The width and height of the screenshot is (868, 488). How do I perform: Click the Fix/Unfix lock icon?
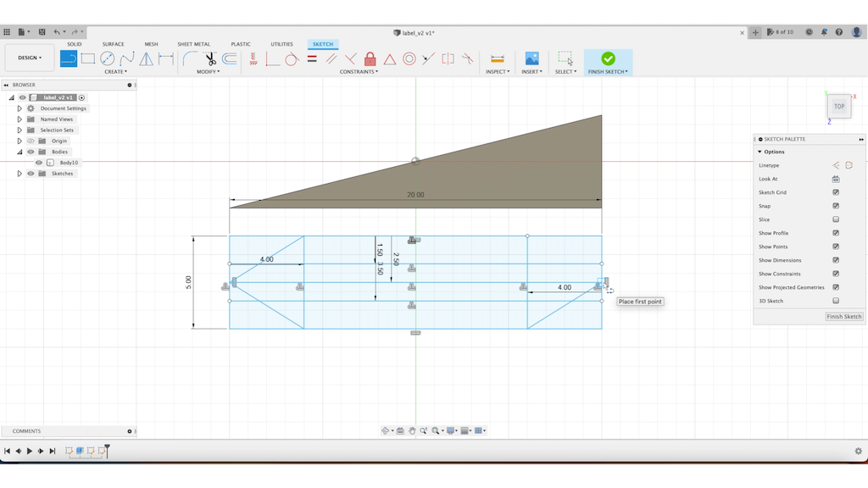370,58
